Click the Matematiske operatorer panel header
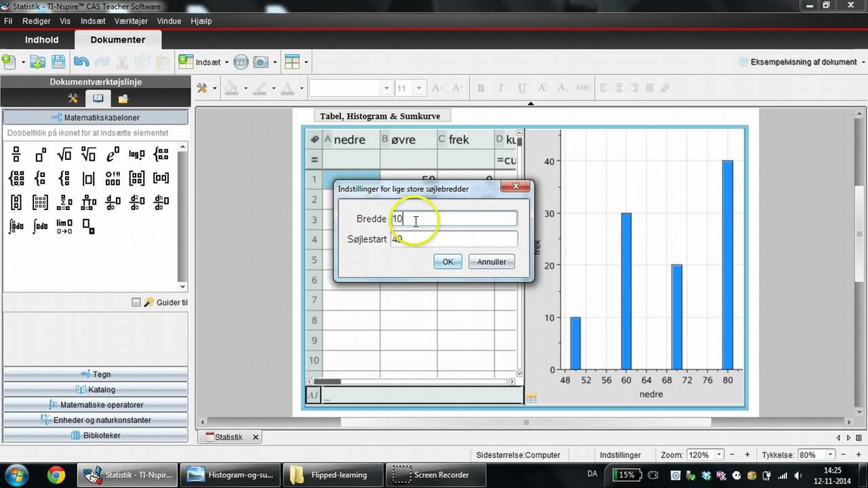The image size is (868, 488). (x=96, y=405)
